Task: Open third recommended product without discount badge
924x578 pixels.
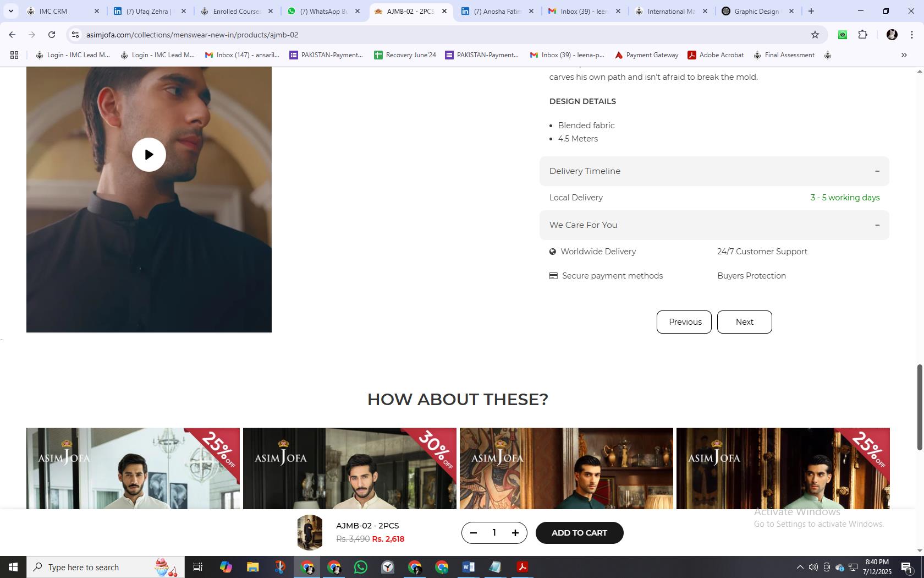Action: [566, 468]
